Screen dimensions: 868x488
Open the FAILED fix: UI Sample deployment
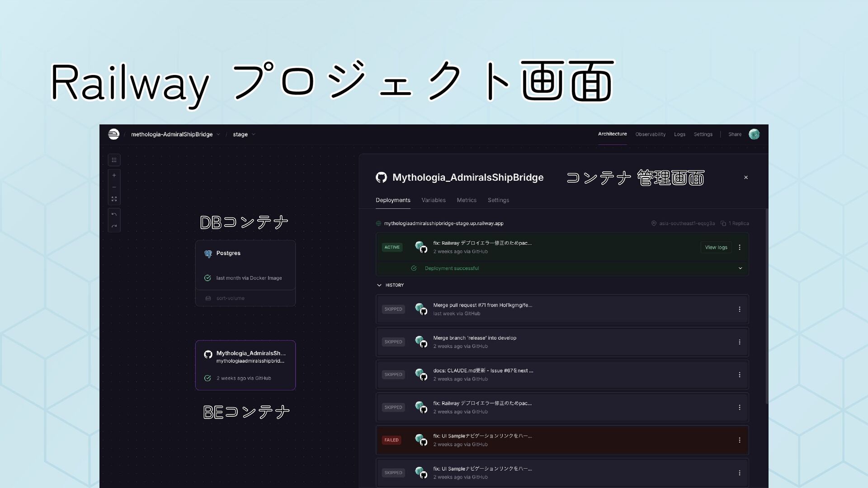[562, 440]
